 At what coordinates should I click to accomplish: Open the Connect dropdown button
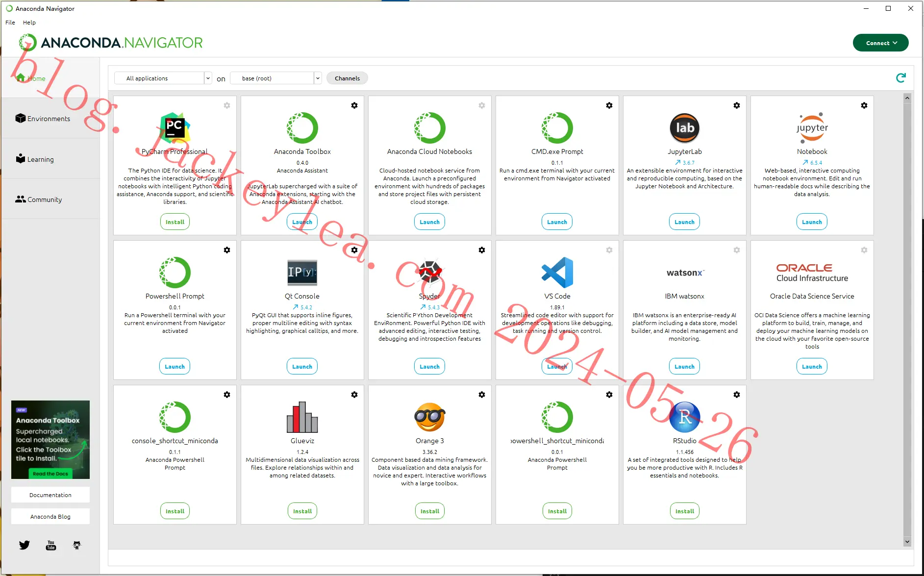pos(881,43)
